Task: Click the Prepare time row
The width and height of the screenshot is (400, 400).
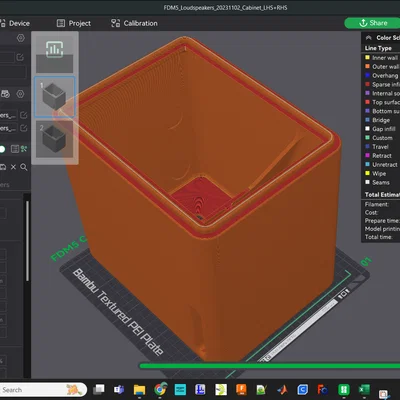Action: click(382, 221)
